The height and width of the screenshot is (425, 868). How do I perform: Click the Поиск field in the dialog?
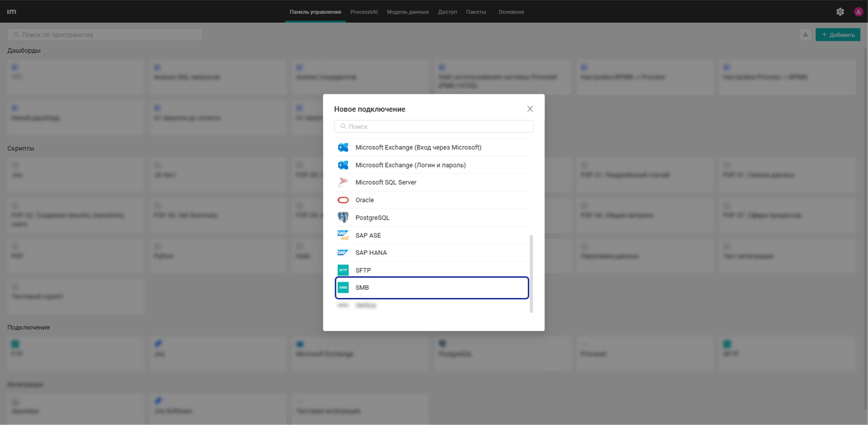tap(433, 127)
